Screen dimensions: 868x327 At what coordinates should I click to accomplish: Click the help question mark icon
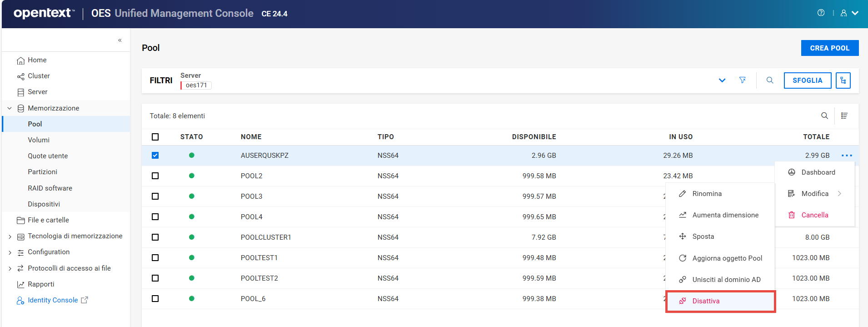(x=821, y=13)
